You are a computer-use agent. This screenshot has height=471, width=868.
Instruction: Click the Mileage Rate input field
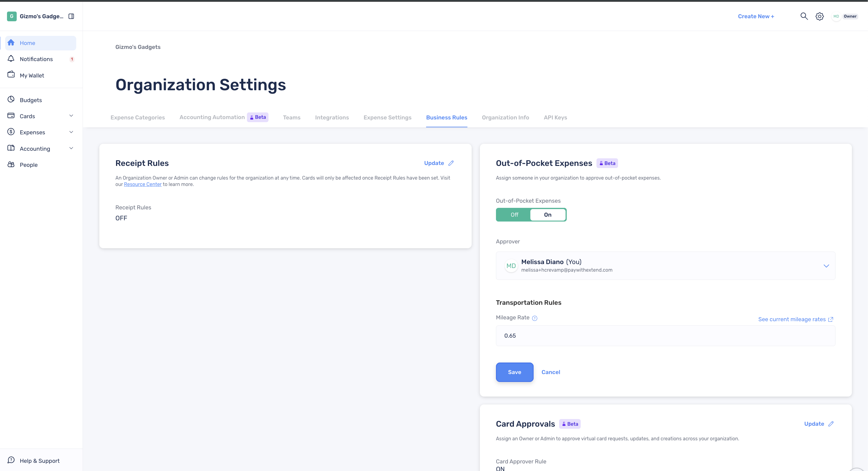(x=665, y=336)
